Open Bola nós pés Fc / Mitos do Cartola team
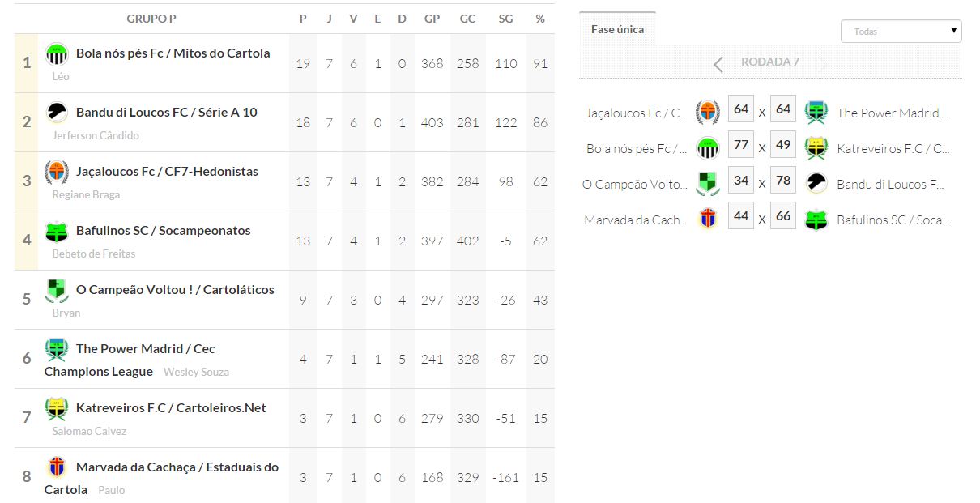The width and height of the screenshot is (980, 503). [173, 53]
